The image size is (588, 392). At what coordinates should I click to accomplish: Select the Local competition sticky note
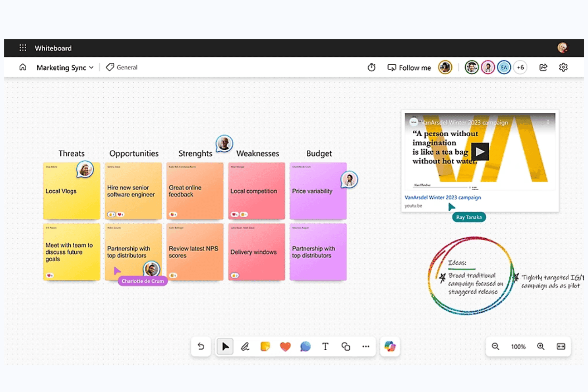[x=257, y=191]
